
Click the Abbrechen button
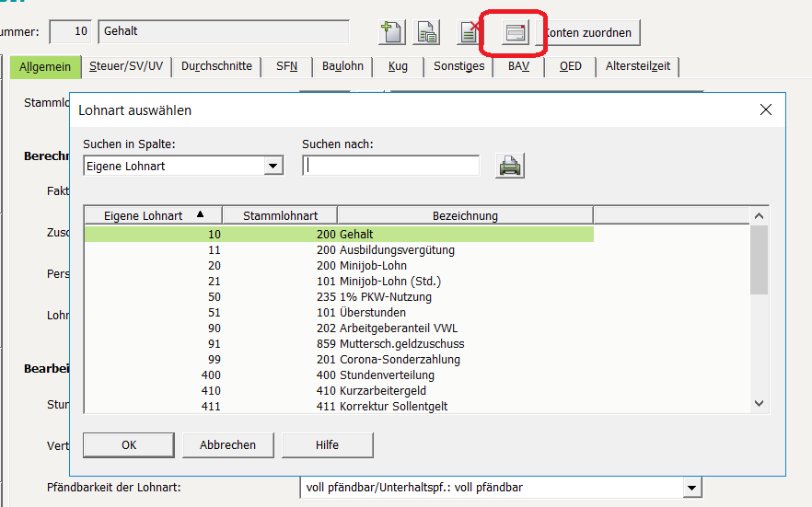pos(228,445)
